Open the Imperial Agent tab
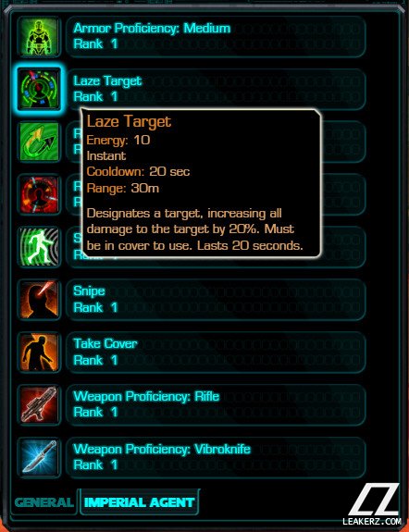 pos(139,502)
